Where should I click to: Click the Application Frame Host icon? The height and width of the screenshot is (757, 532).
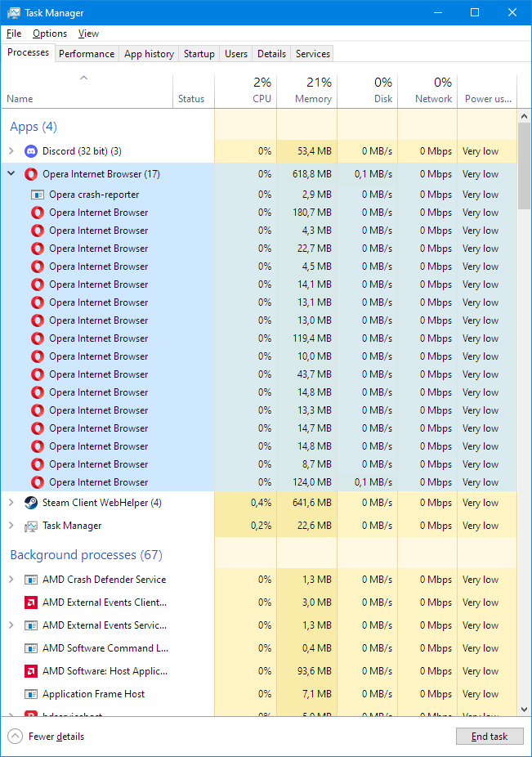[31, 694]
